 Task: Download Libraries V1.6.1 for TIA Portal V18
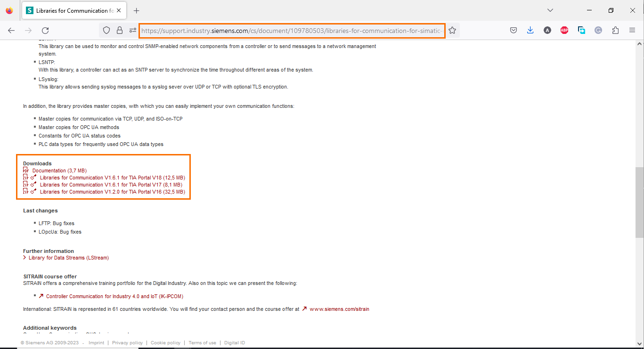click(113, 178)
